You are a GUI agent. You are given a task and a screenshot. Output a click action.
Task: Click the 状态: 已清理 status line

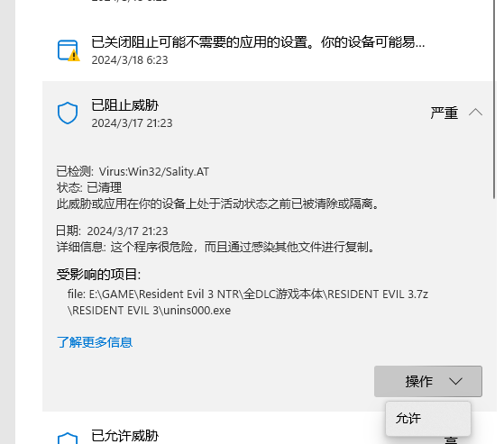click(x=89, y=187)
